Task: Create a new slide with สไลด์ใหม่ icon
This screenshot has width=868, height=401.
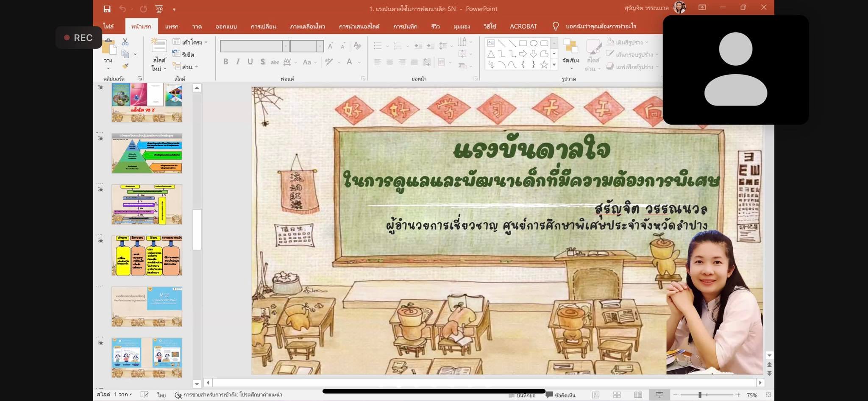Action: tap(159, 46)
